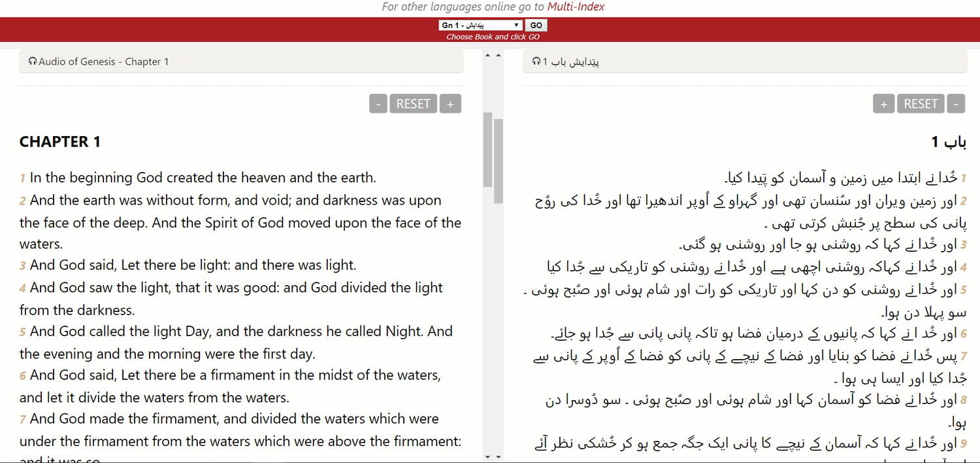The image size is (980, 463).
Task: Click Urdu verse number 6
Action: pos(964,335)
